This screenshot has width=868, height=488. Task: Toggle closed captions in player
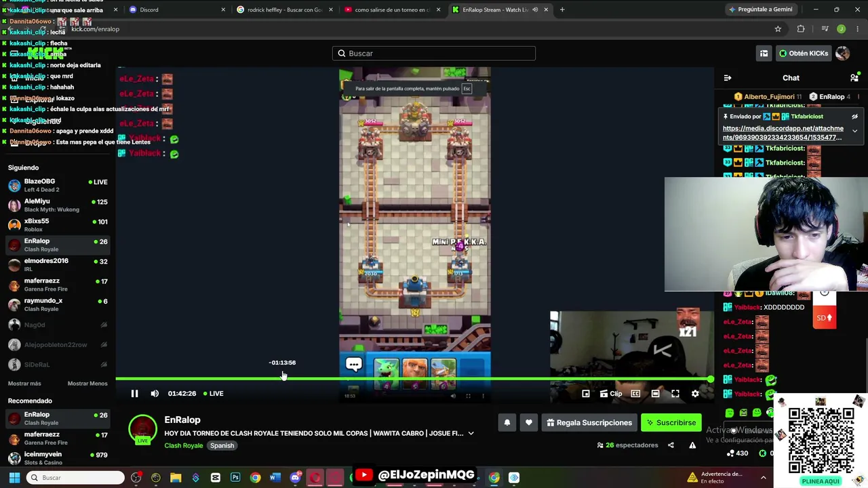pos(635,394)
